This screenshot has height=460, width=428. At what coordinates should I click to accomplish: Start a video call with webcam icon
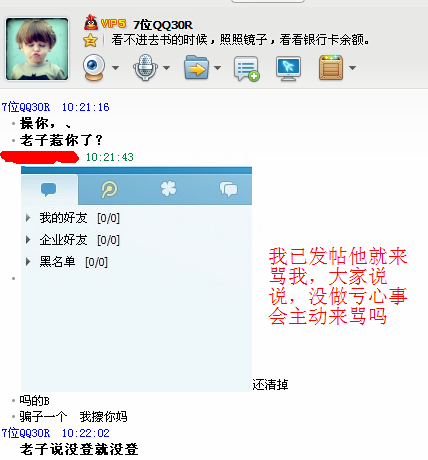pos(94,67)
